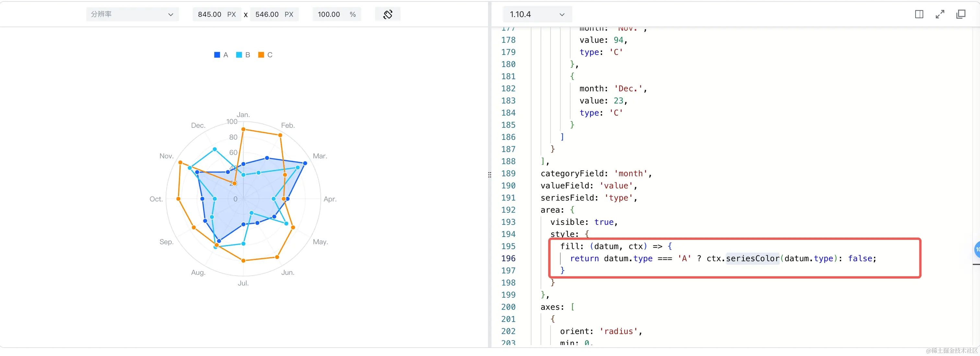Image resolution: width=980 pixels, height=356 pixels.
Task: Toggle the split panel layout icon
Action: (919, 15)
